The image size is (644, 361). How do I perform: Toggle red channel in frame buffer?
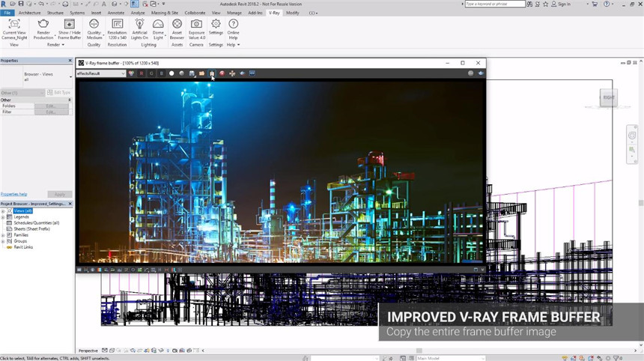pos(142,73)
